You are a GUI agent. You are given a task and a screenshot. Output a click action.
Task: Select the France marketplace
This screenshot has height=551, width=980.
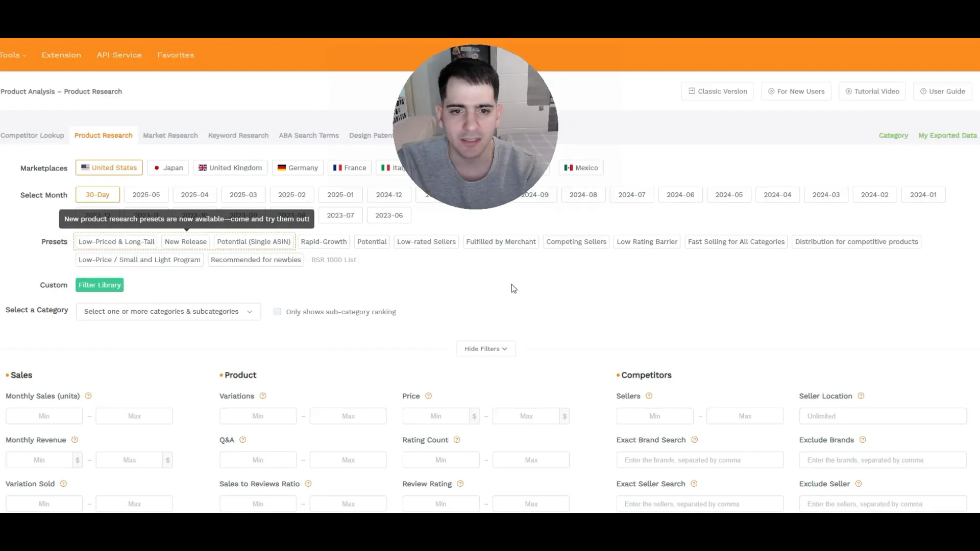[350, 168]
